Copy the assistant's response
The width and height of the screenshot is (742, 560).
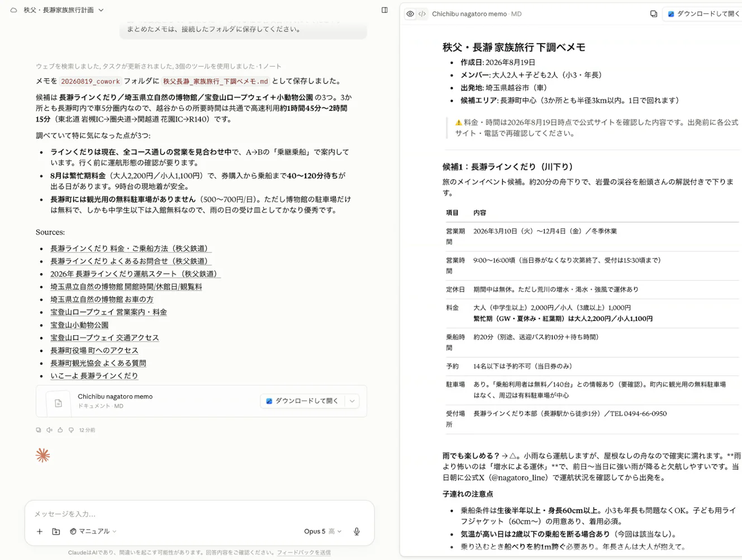point(39,430)
